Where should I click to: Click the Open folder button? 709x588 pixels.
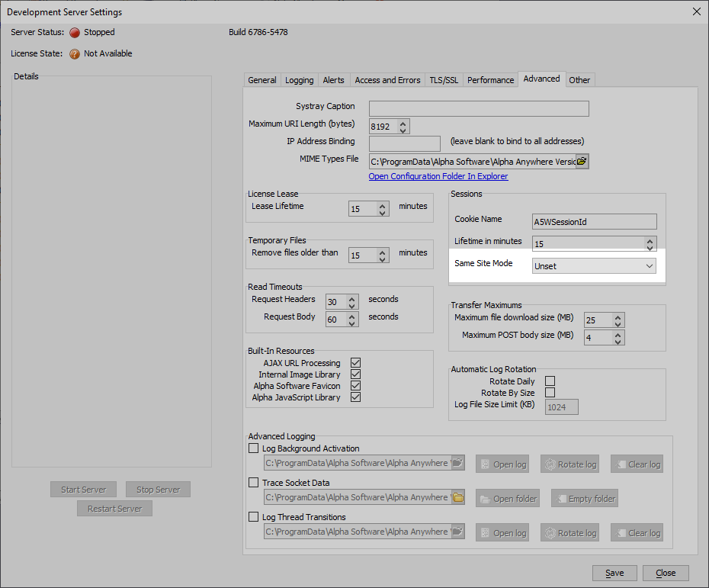508,499
